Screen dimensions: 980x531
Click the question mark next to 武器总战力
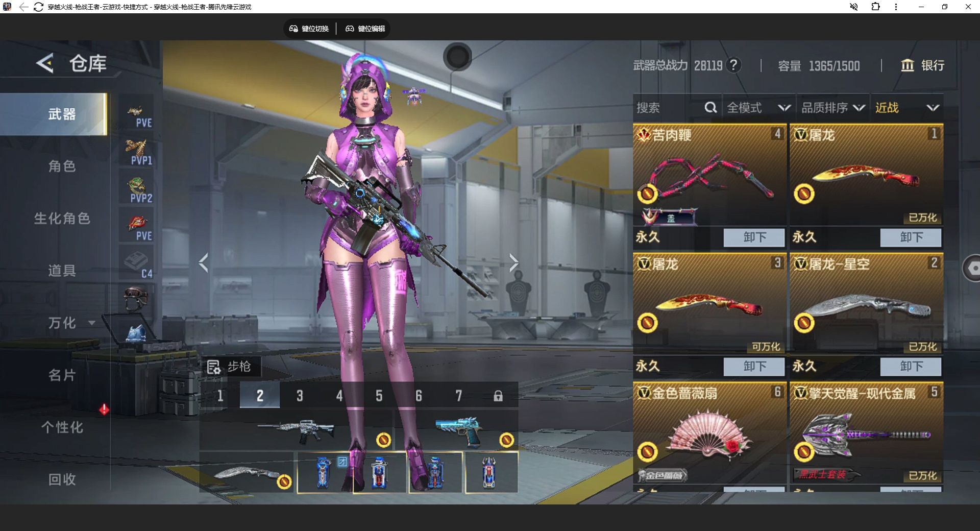[x=733, y=65]
